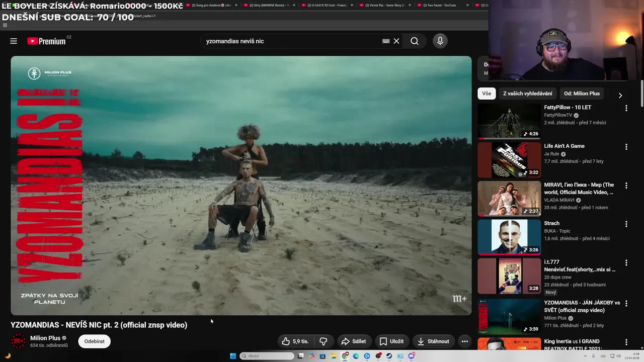Open the Milion Plus channel avatar
This screenshot has height=362, width=644.
tap(19, 341)
